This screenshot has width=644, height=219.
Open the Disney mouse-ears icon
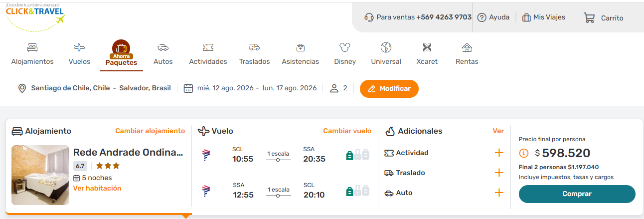pos(345,48)
